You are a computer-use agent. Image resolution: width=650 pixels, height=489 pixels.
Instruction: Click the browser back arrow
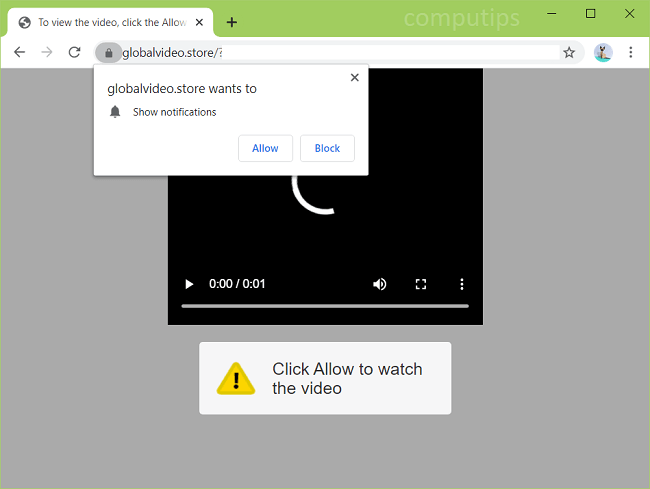(19, 52)
